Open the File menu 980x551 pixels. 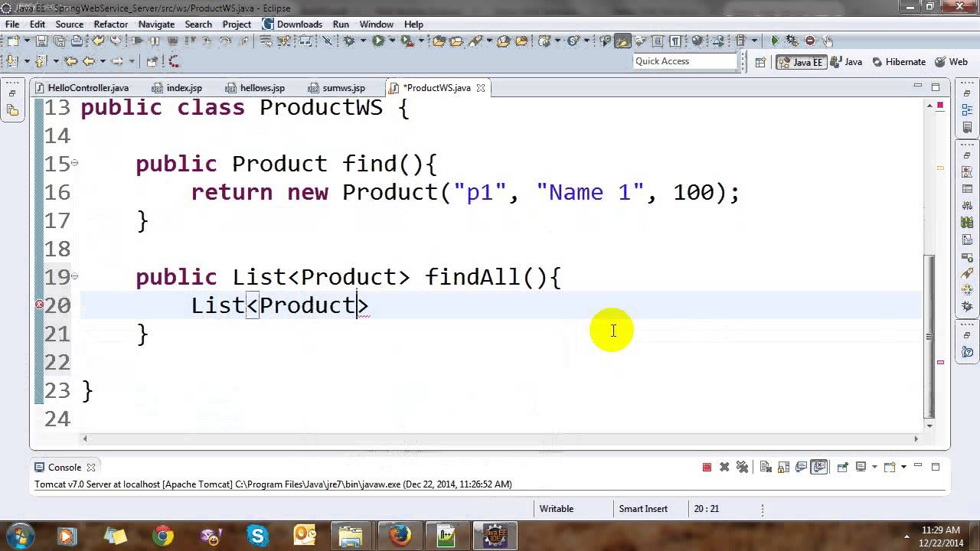pos(12,24)
